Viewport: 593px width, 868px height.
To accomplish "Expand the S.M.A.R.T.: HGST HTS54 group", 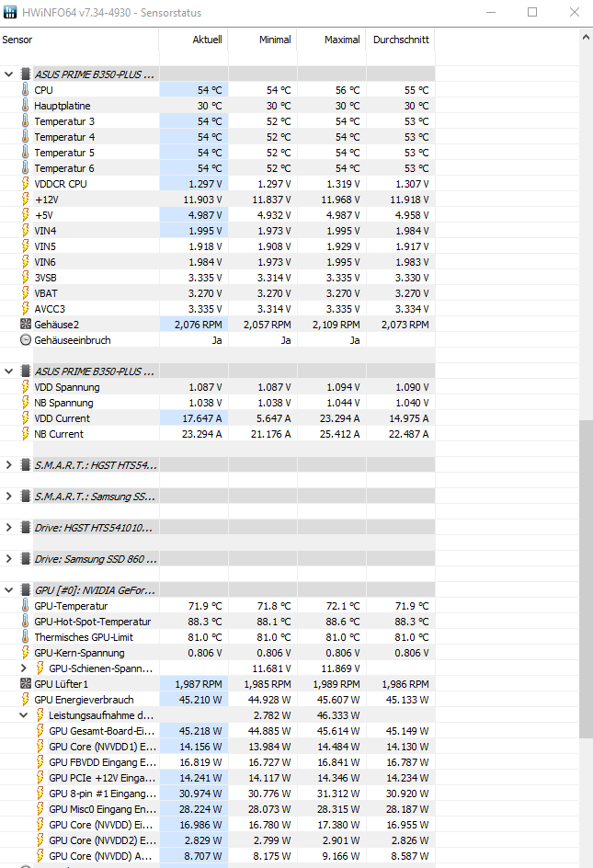I will coord(9,465).
